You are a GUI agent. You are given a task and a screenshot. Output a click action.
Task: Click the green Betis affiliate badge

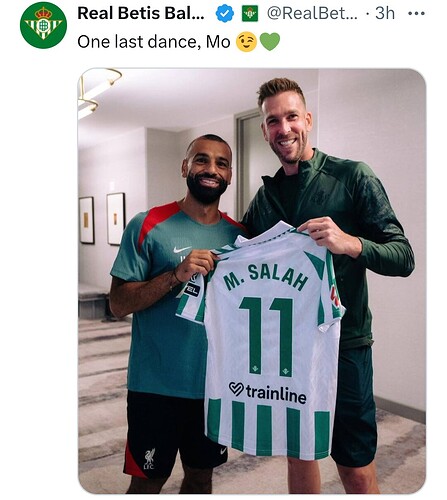pos(250,14)
